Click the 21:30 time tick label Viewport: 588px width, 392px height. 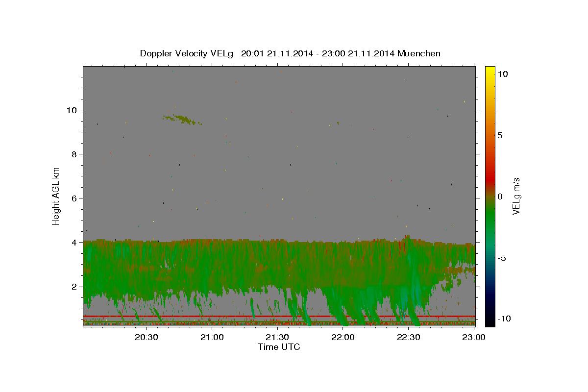(277, 337)
